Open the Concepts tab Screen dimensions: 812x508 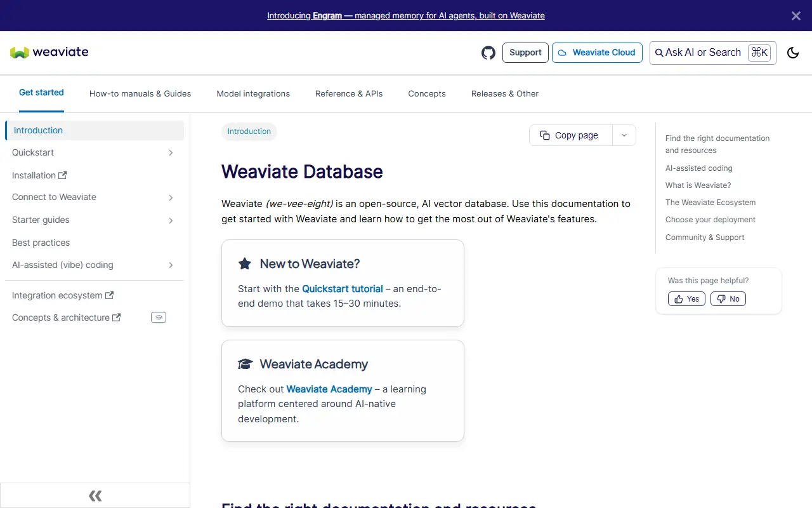pos(427,93)
